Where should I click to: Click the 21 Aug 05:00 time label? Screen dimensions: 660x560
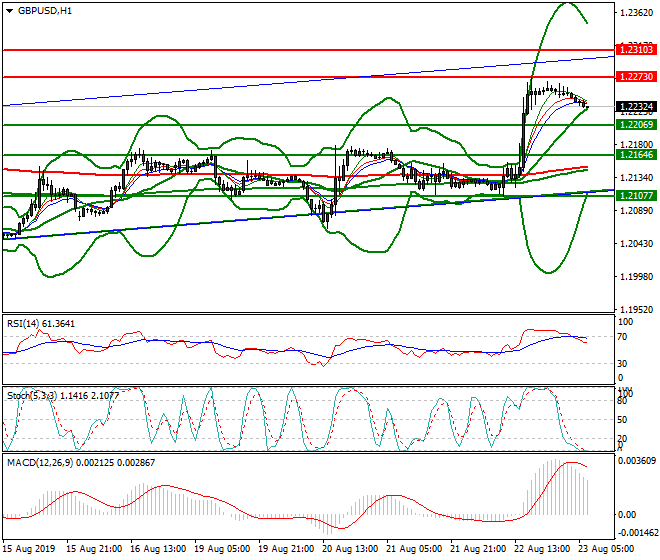pyautogui.click(x=414, y=549)
